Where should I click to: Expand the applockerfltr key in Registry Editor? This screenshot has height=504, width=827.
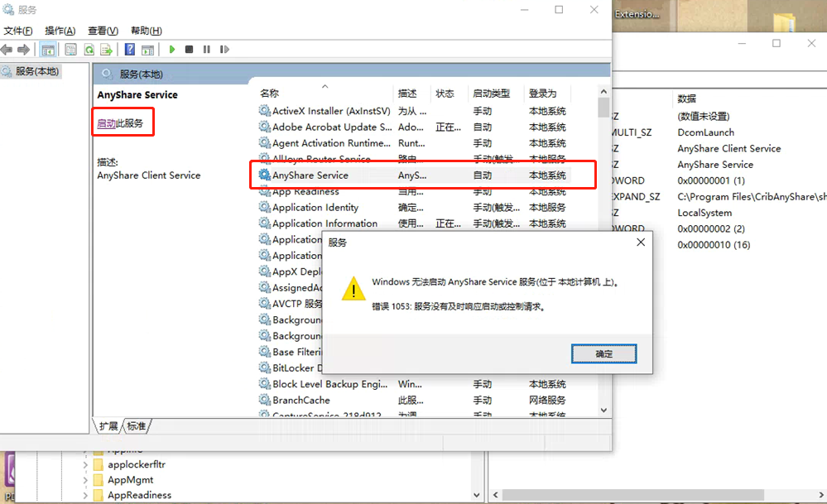coord(85,465)
